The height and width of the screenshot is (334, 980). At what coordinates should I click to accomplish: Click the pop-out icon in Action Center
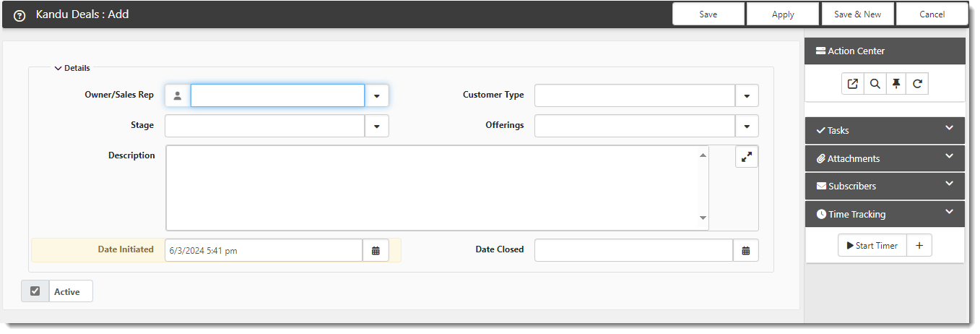(x=853, y=84)
